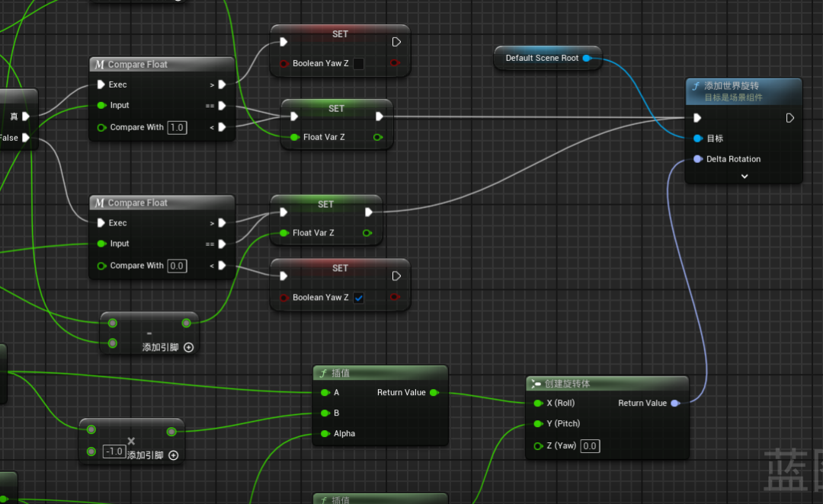Click the less-than output pin on lower Compare Float

[222, 266]
